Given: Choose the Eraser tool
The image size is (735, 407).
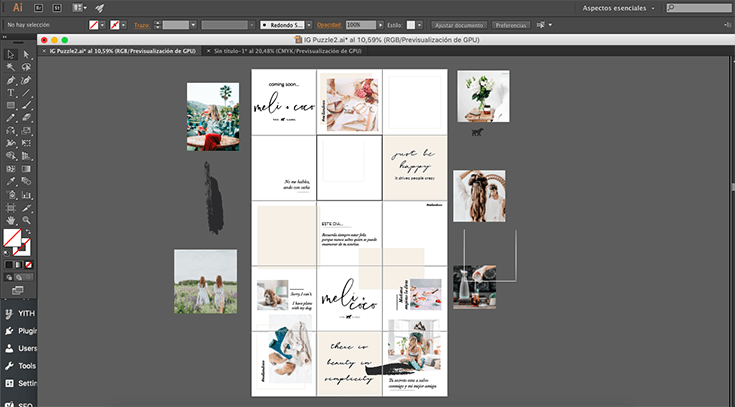Looking at the screenshot, I should pos(26,118).
